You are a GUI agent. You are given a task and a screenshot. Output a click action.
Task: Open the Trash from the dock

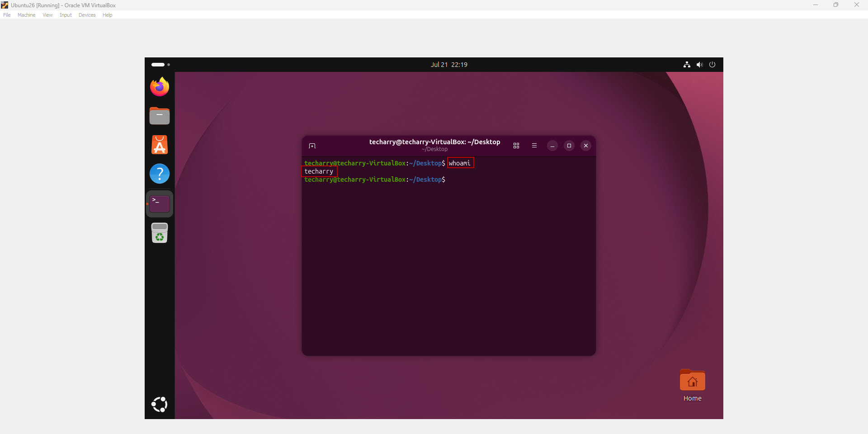click(x=160, y=233)
